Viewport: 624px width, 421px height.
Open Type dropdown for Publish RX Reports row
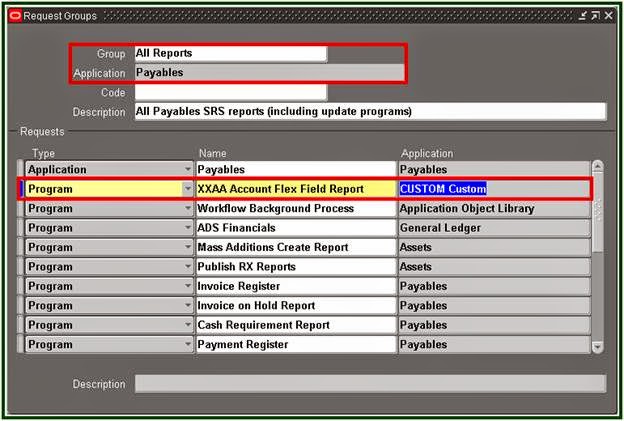tap(188, 267)
